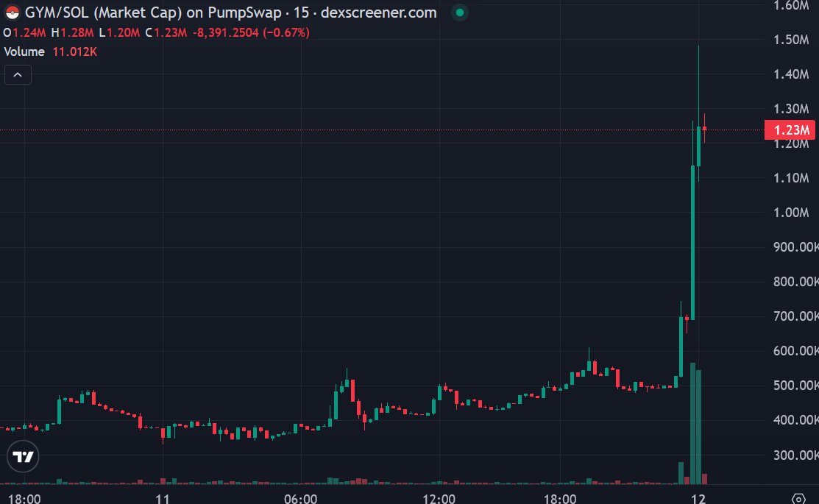The width and height of the screenshot is (819, 504).
Task: Click the 1.00M price axis label
Action: [791, 213]
